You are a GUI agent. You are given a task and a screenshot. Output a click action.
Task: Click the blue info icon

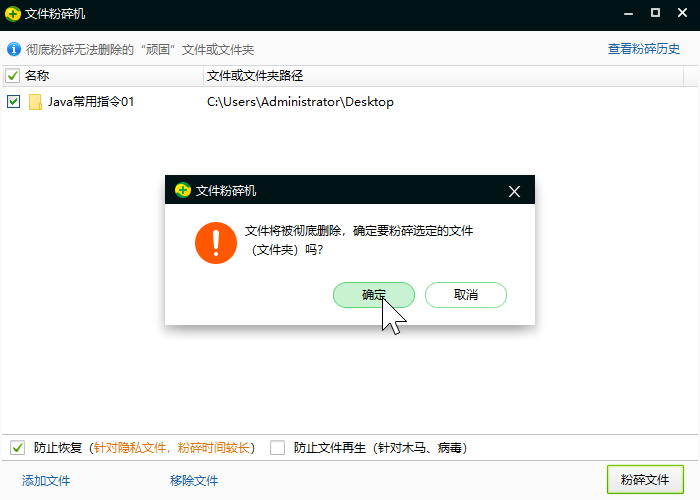point(14,49)
